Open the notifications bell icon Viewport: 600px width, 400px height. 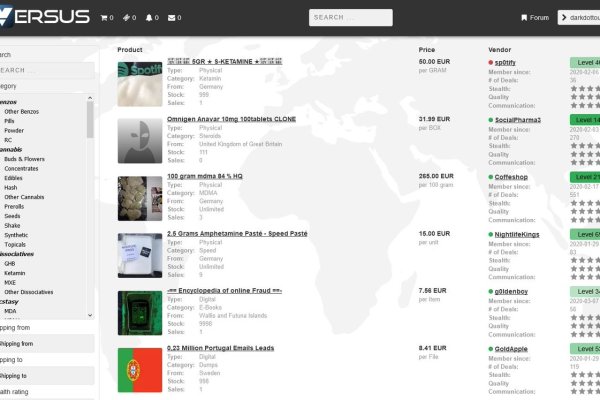click(149, 18)
